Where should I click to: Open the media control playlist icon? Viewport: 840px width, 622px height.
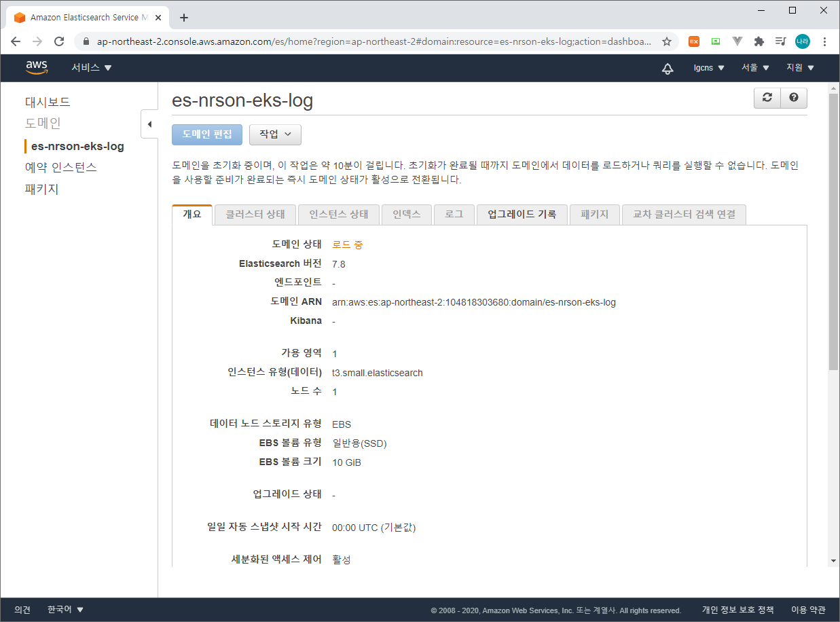[x=781, y=41]
